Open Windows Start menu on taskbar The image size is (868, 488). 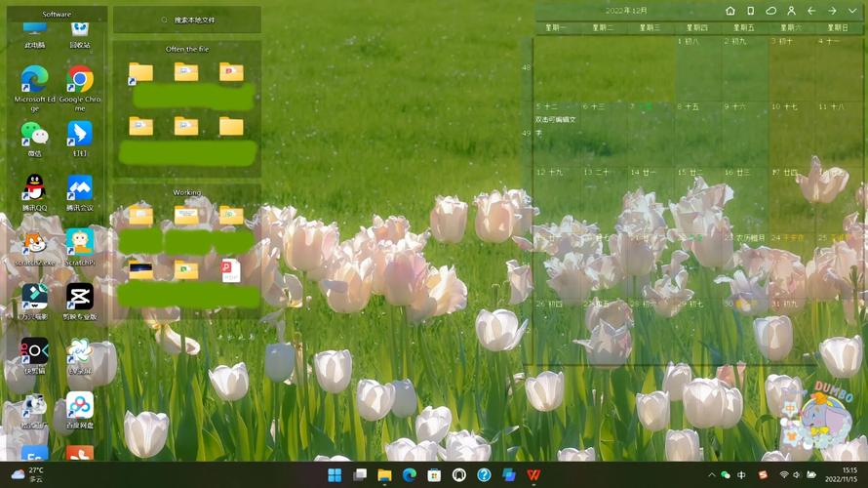point(335,475)
